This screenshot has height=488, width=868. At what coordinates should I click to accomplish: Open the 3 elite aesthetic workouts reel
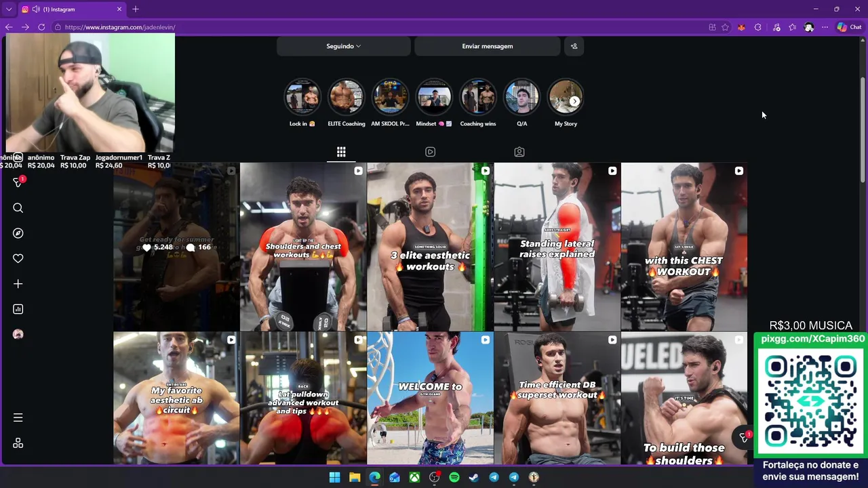(430, 247)
